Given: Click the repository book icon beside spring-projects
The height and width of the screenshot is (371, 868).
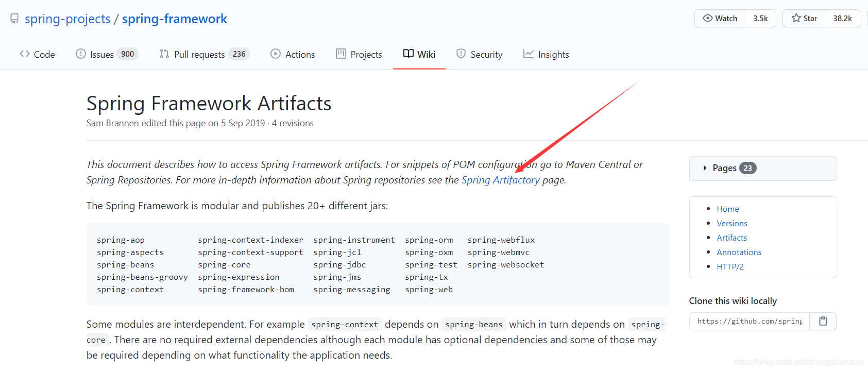Looking at the screenshot, I should tap(14, 19).
